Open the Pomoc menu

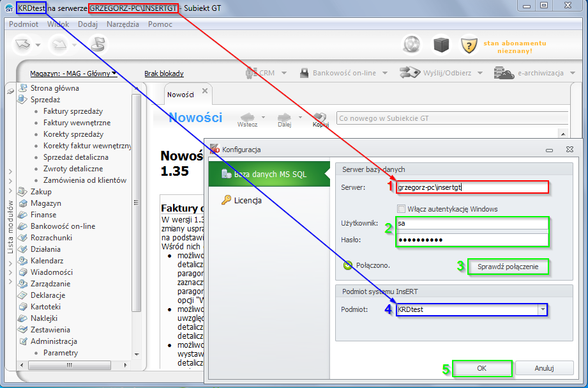click(x=160, y=24)
